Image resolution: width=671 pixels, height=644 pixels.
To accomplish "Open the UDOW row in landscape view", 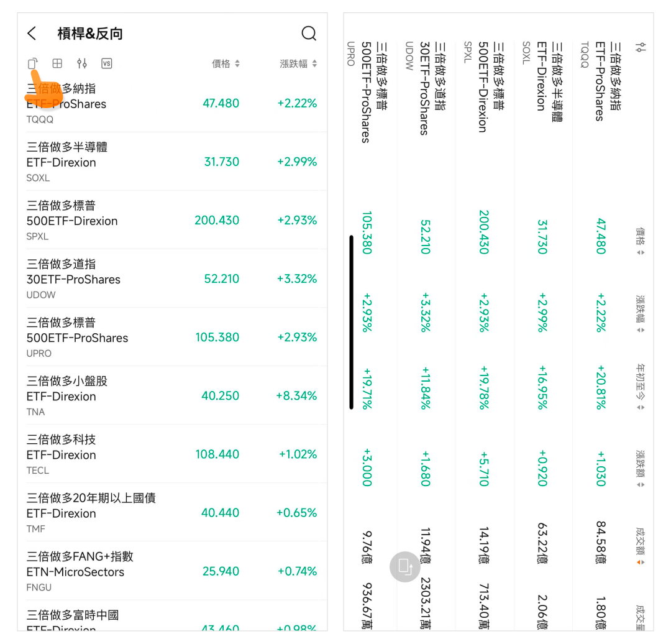I will (426, 323).
